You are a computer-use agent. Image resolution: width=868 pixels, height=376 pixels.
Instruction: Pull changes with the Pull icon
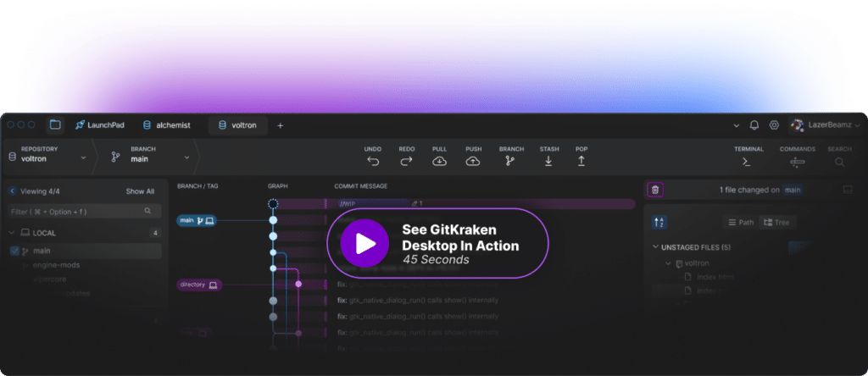click(439, 161)
